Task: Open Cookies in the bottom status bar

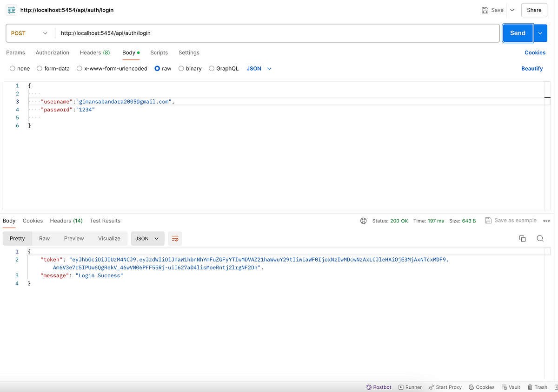Action: click(x=482, y=387)
